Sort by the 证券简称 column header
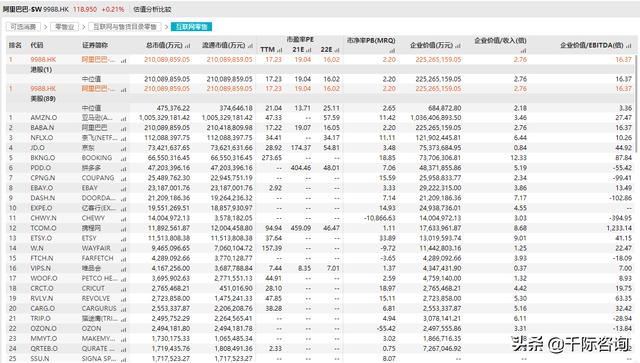Viewport: 640px width, 363px height. coord(95,45)
